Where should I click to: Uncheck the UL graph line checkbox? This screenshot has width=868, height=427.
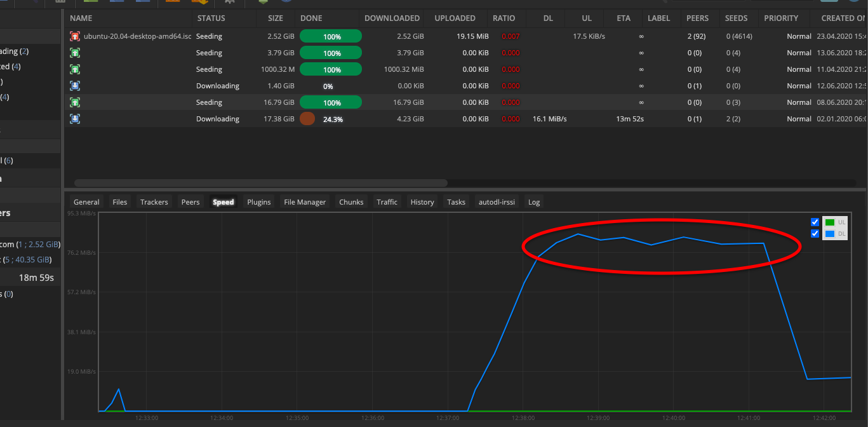[x=815, y=222]
